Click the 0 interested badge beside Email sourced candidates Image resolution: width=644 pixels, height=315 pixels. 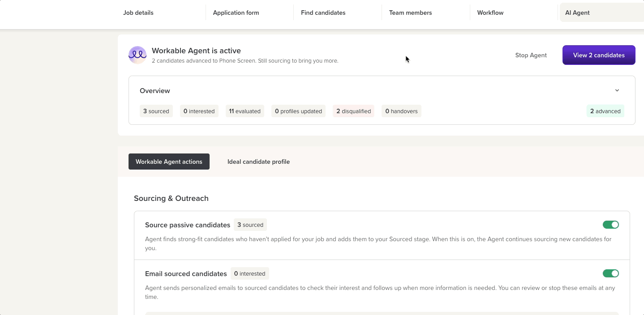249,273
